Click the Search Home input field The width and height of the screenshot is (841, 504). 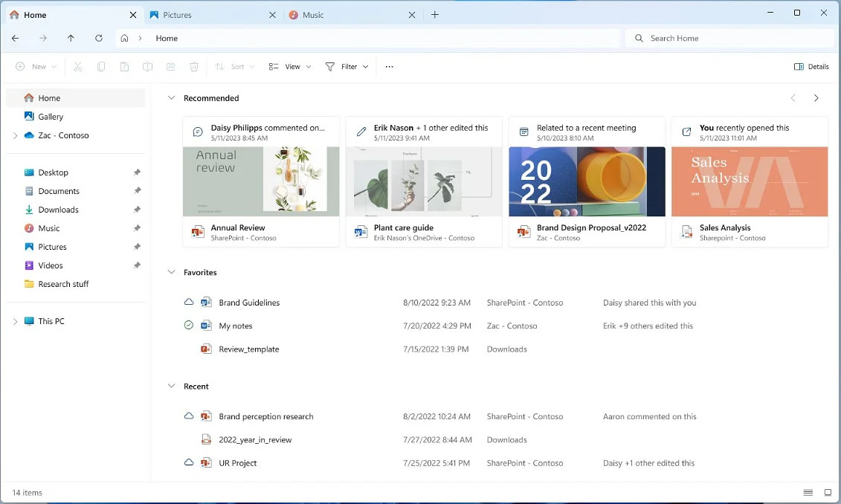pyautogui.click(x=730, y=38)
